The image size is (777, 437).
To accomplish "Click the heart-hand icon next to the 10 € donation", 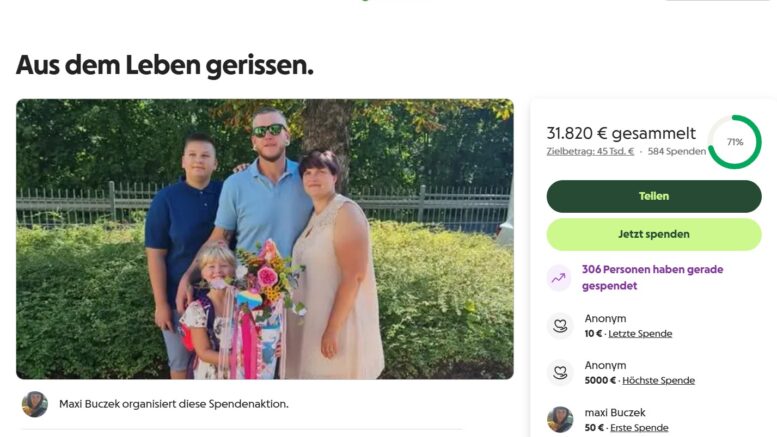I will [x=560, y=326].
